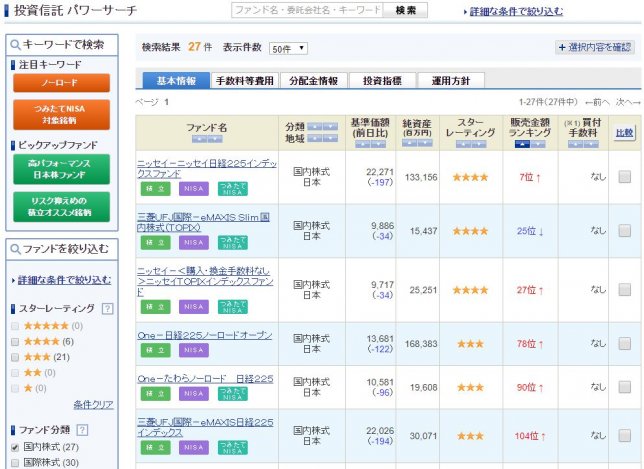The image size is (644, 469).
Task: Click 積立 badge under ニッセイ日経225インデックスファンド
Action: point(156,189)
